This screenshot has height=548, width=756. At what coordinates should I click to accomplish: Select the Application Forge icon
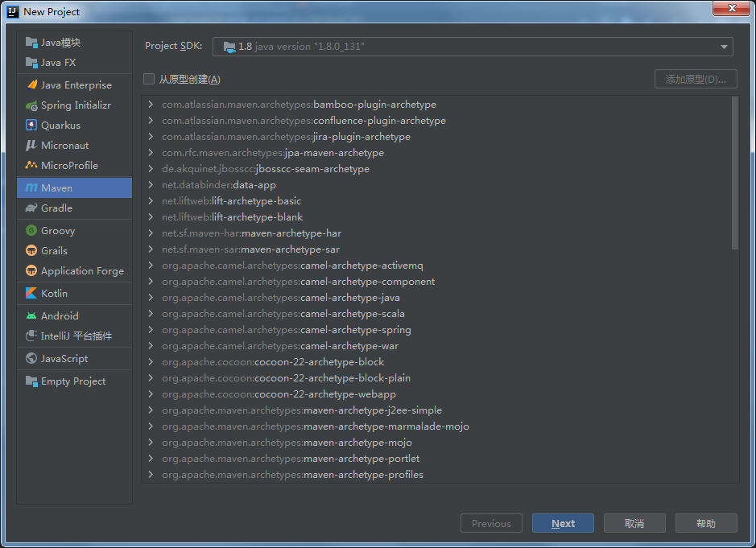tap(31, 271)
